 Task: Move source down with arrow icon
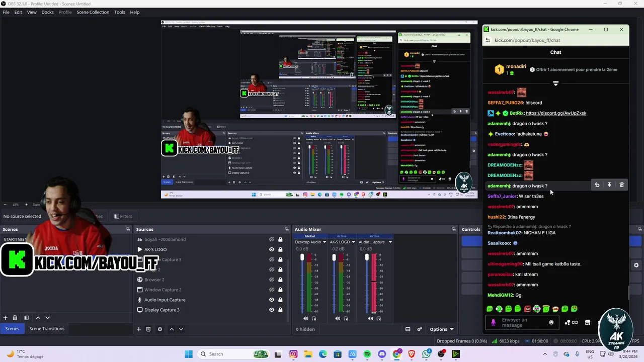(x=181, y=329)
